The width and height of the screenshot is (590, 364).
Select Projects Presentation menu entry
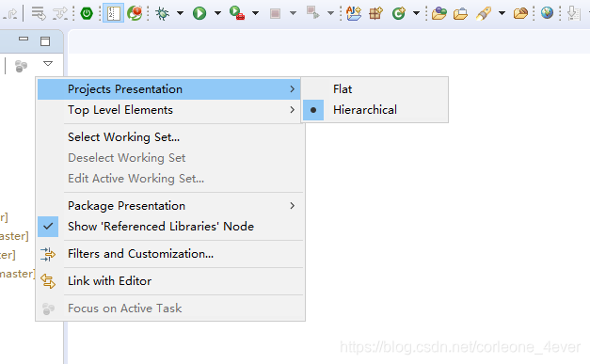(169, 89)
